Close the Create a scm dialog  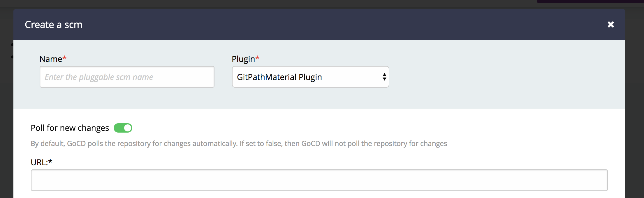(x=610, y=25)
